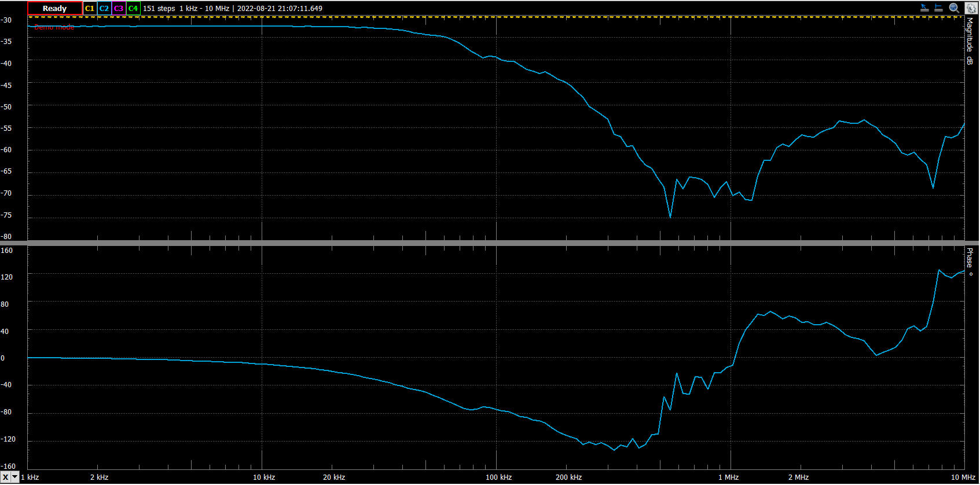The image size is (980, 485).
Task: Click the red Demo mode text
Action: point(54,27)
